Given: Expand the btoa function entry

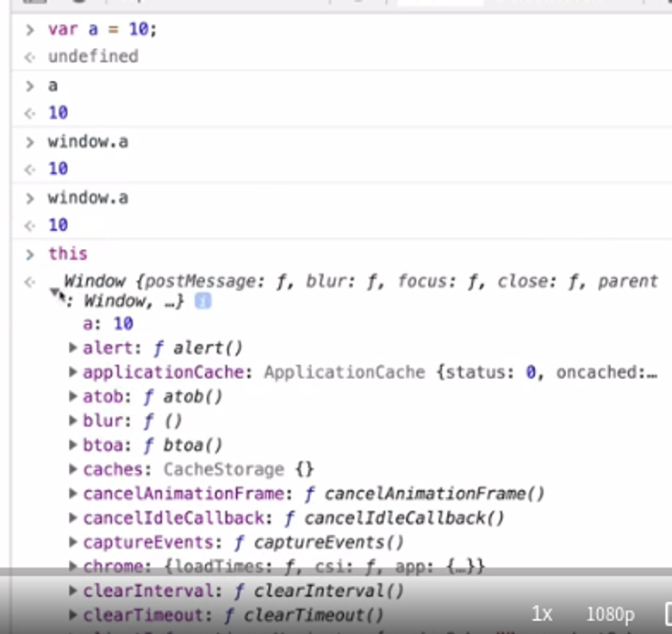Looking at the screenshot, I should pyautogui.click(x=73, y=445).
